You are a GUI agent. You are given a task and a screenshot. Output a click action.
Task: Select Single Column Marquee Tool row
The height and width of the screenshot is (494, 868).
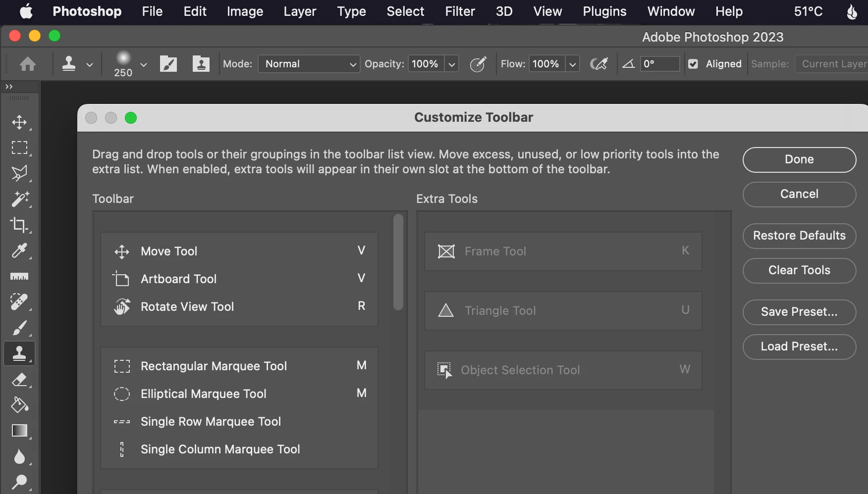[x=239, y=449]
